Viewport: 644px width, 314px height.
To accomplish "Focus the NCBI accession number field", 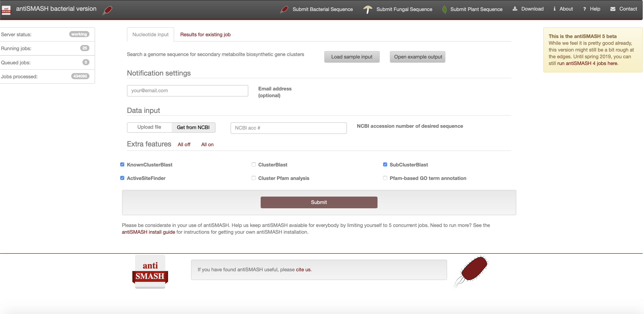I will [x=289, y=128].
